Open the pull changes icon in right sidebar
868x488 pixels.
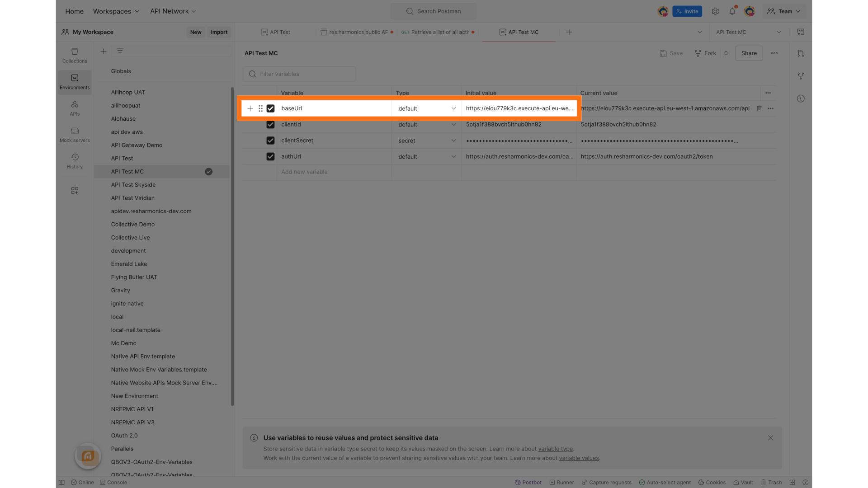pos(801,53)
